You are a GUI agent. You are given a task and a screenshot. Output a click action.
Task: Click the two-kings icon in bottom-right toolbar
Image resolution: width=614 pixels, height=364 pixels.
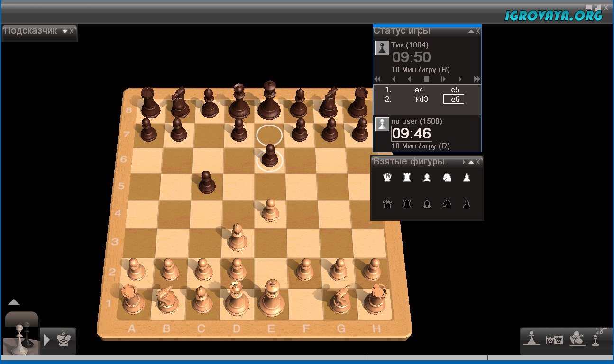click(x=554, y=339)
